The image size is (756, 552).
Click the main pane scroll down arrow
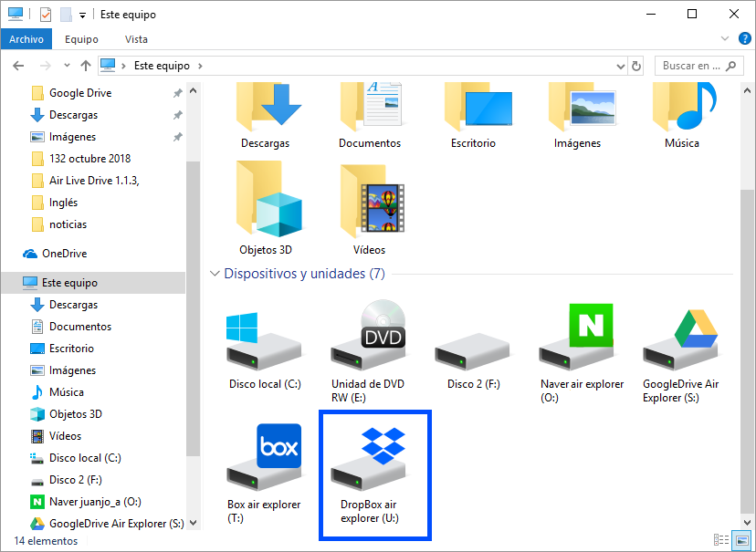click(747, 522)
